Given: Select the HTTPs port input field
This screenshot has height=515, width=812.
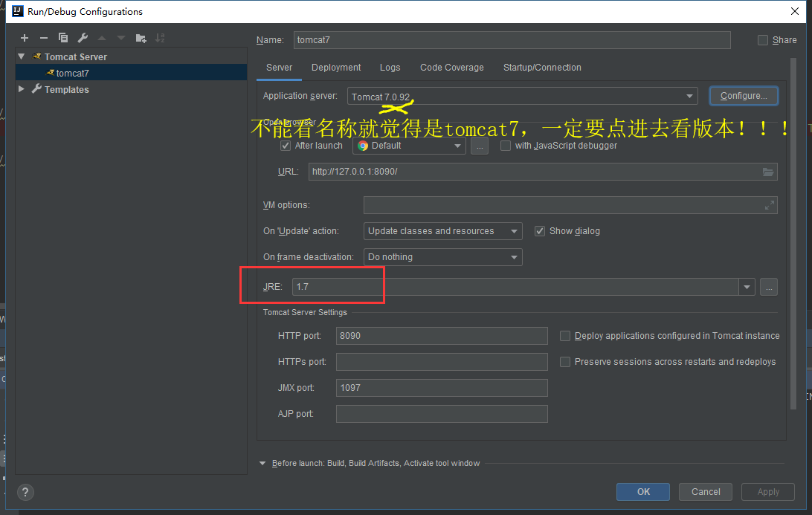Looking at the screenshot, I should click(x=442, y=361).
